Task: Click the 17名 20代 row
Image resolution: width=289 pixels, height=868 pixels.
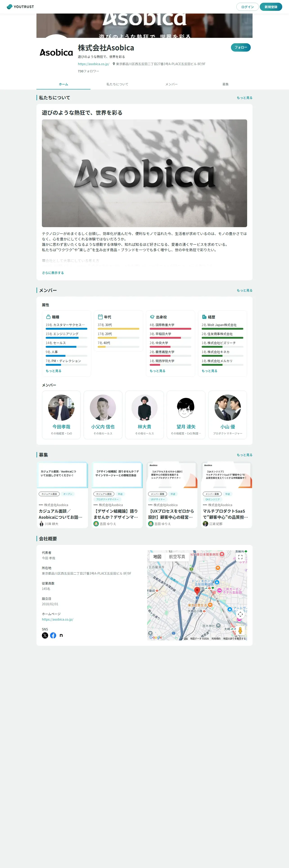Action: click(x=118, y=335)
